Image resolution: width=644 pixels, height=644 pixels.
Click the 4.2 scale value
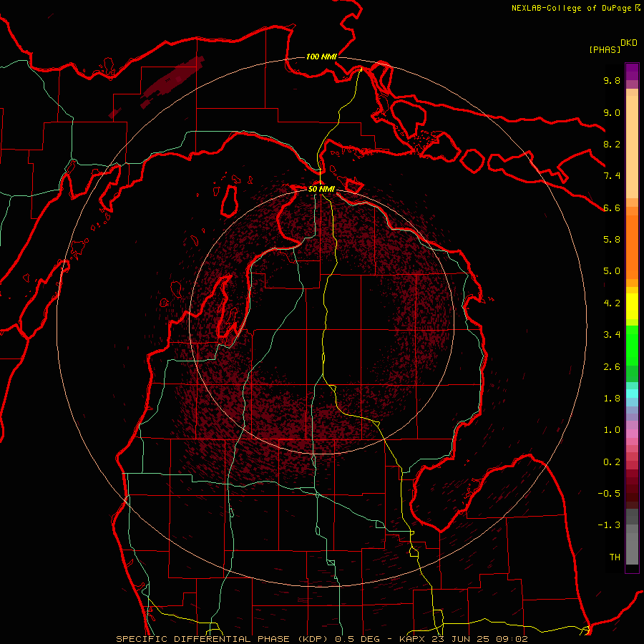612,303
